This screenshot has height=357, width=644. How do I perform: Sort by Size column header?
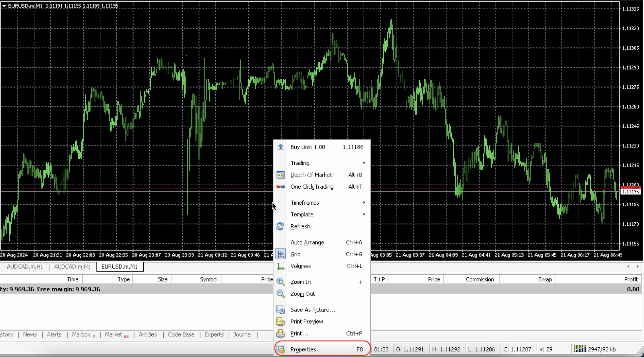click(x=152, y=279)
